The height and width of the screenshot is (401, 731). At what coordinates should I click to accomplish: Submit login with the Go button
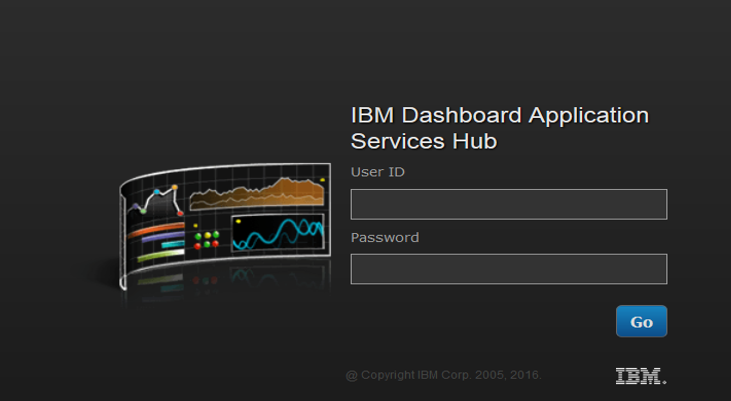pos(641,321)
